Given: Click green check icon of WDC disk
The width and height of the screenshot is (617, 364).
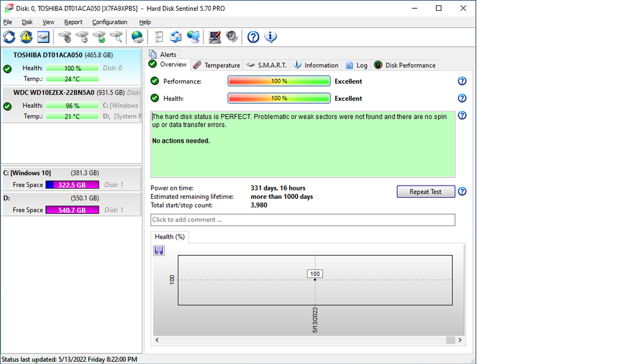Looking at the screenshot, I should click(x=7, y=106).
